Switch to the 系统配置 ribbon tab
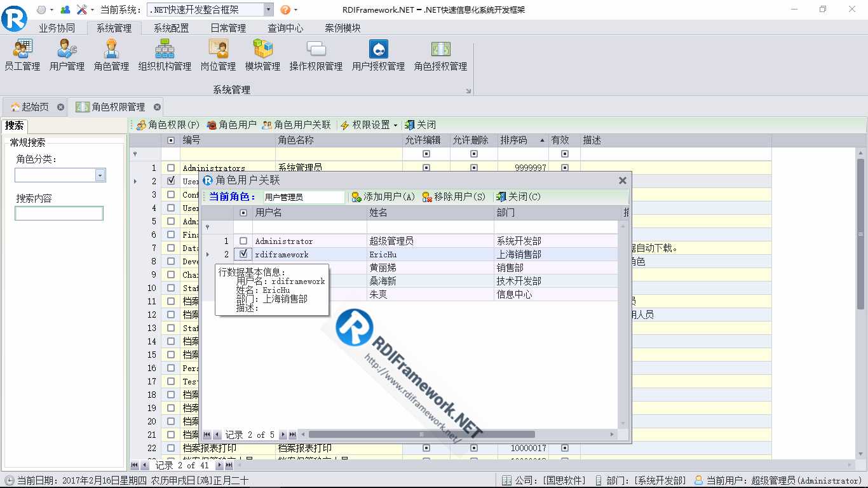The width and height of the screenshot is (868, 488). 171,28
